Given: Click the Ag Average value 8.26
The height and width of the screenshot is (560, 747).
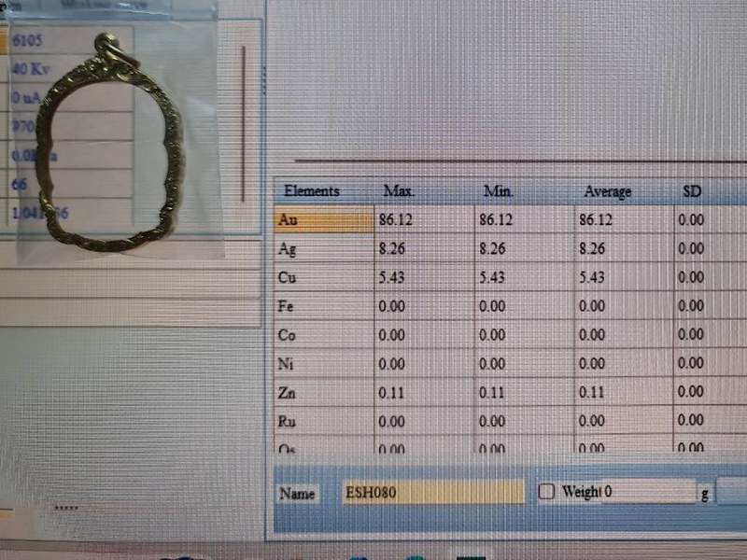Looking at the screenshot, I should [593, 249].
